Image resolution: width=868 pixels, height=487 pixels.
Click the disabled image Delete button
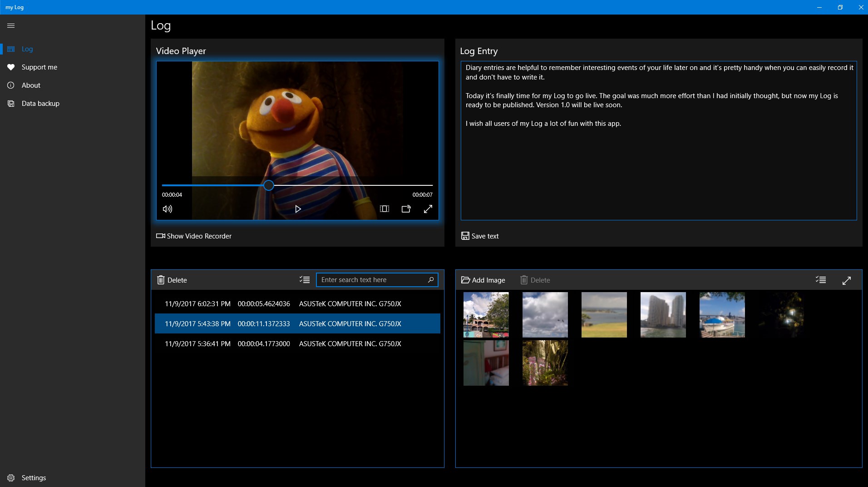pyautogui.click(x=535, y=280)
